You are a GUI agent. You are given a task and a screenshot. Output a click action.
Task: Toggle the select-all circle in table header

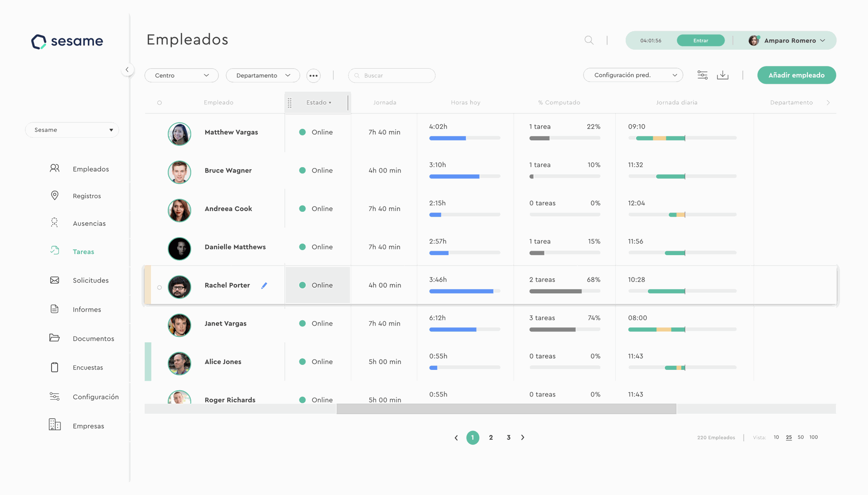pos(160,103)
